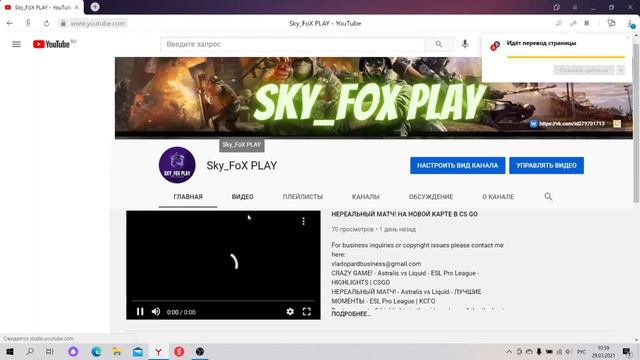Open Yandex browser menu icon in title bar
The width and height of the screenshot is (640, 360).
[575, 7]
